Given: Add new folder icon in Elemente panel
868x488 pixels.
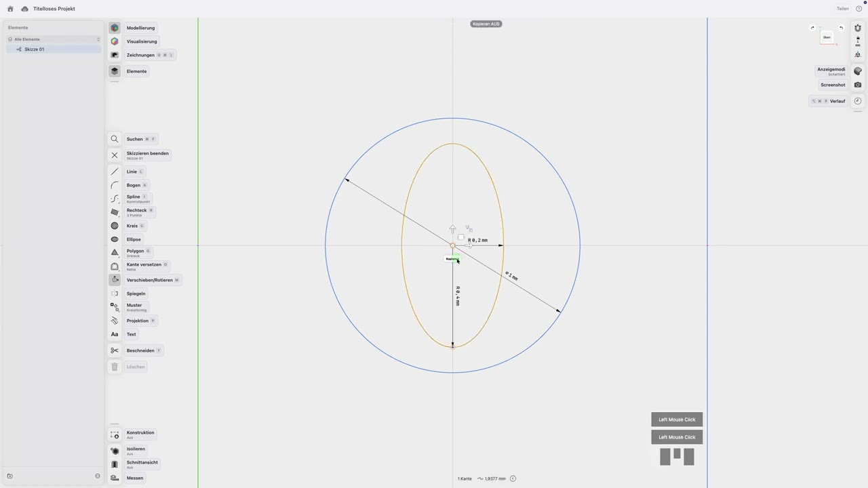Looking at the screenshot, I should tap(9, 476).
